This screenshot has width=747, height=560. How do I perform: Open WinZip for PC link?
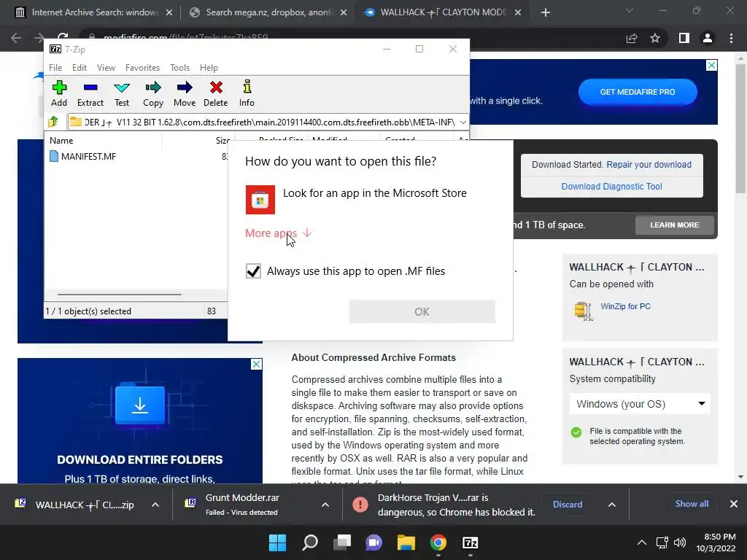(625, 306)
